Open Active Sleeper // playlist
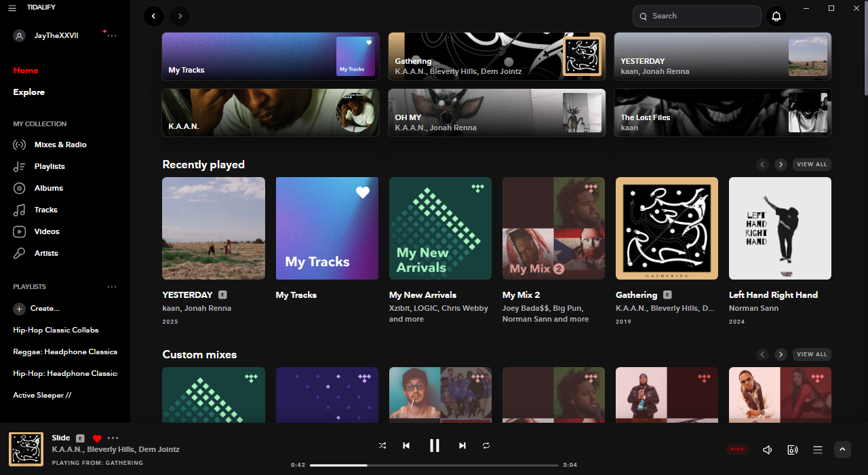This screenshot has width=868, height=475. (42, 395)
